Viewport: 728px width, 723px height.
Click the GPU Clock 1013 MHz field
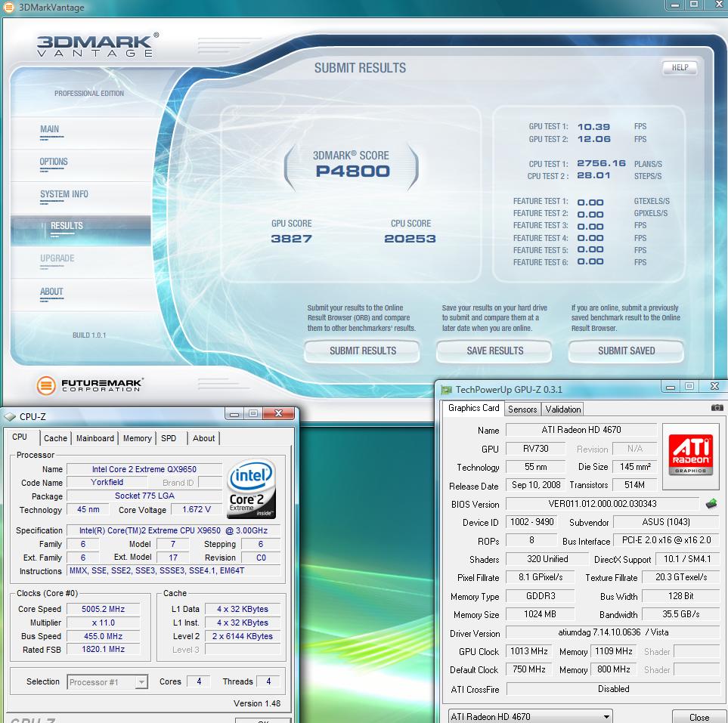coord(529,651)
